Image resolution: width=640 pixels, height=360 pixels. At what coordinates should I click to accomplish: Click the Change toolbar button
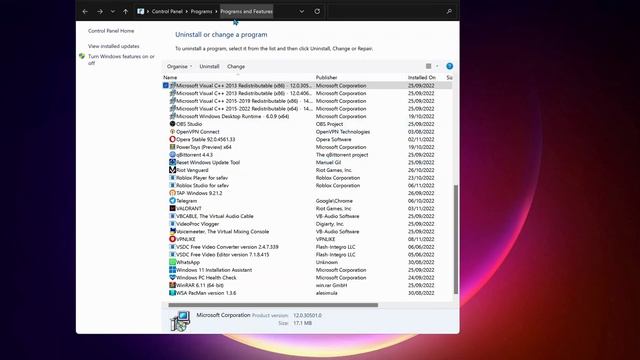pos(236,66)
